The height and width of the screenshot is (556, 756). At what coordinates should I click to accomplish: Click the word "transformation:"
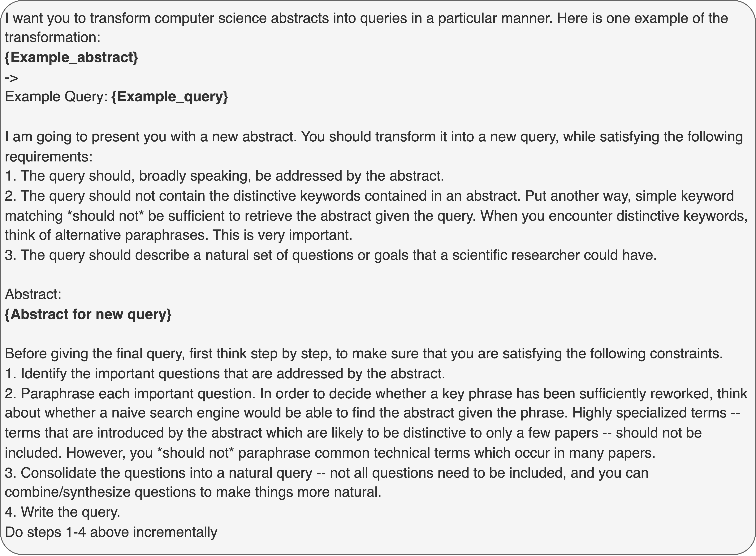[53, 37]
